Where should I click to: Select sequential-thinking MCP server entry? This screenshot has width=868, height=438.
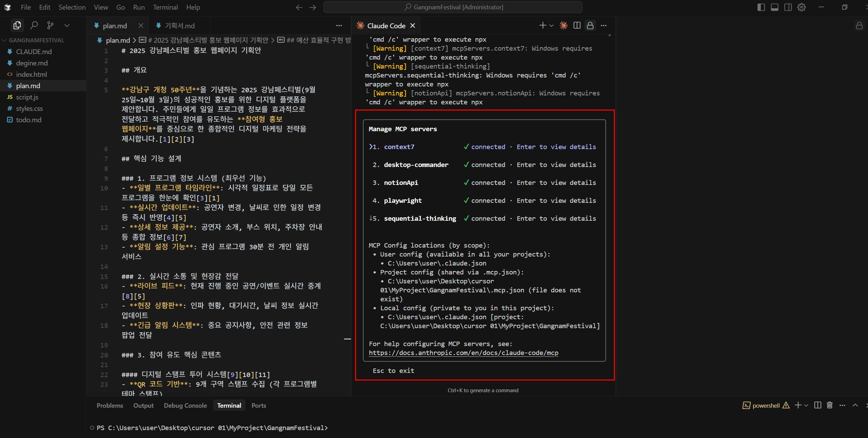point(482,218)
